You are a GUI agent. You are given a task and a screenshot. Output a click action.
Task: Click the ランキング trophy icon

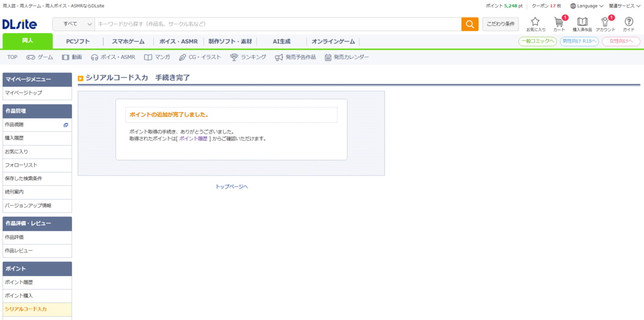click(233, 57)
